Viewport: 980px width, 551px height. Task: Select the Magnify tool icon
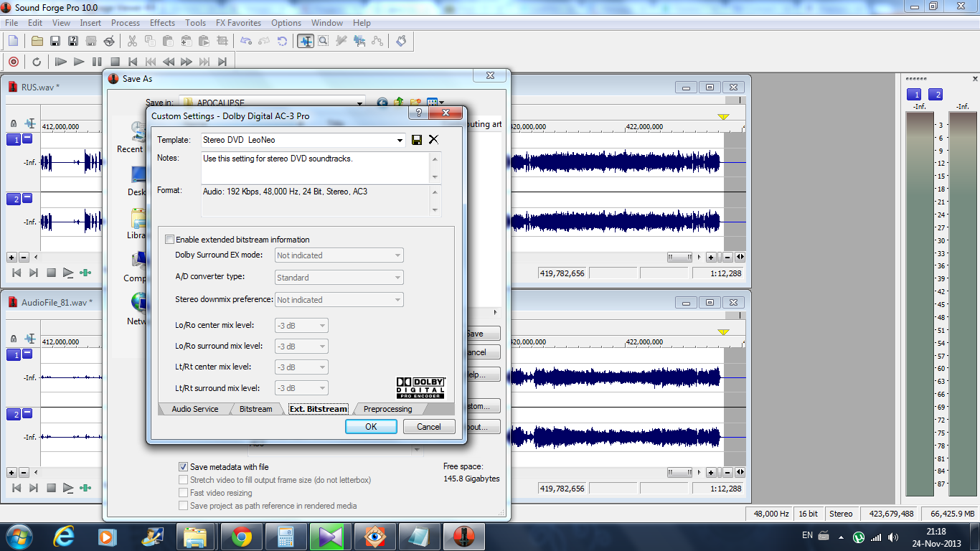point(324,41)
